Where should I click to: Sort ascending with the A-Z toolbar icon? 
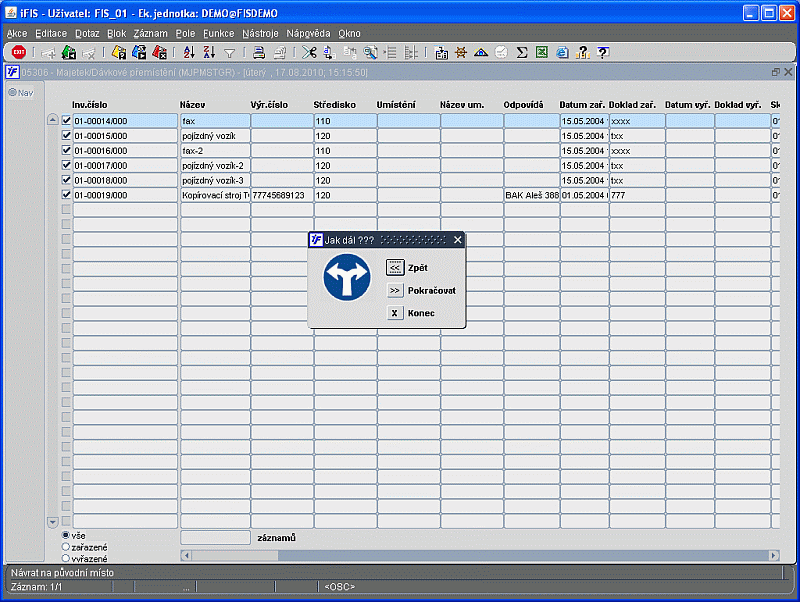(x=189, y=52)
